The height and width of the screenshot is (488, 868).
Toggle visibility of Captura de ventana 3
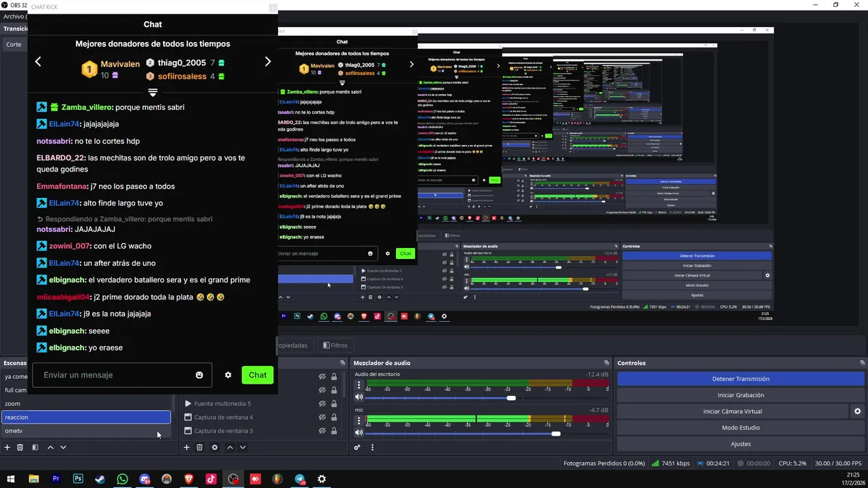[323, 431]
